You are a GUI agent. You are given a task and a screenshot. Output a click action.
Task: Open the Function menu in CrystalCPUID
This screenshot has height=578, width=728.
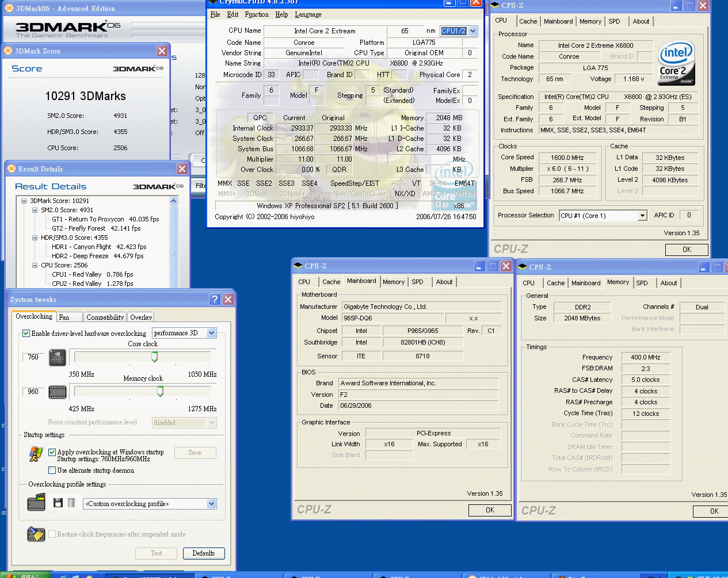pos(257,14)
